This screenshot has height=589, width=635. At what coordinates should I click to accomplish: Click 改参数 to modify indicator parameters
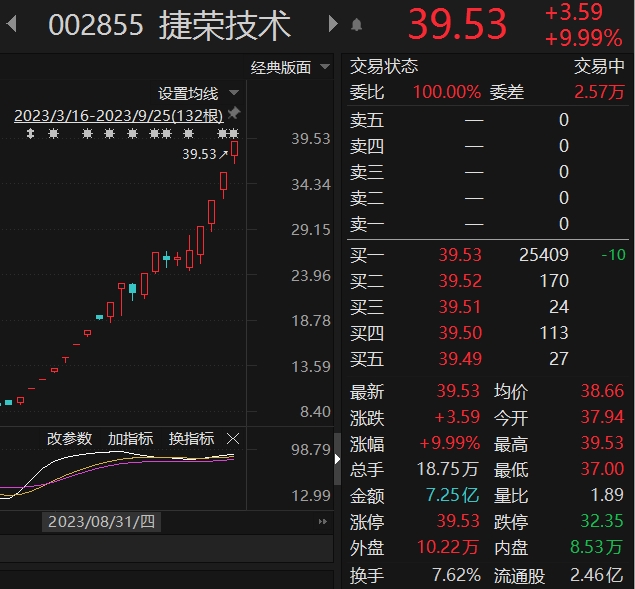click(69, 439)
